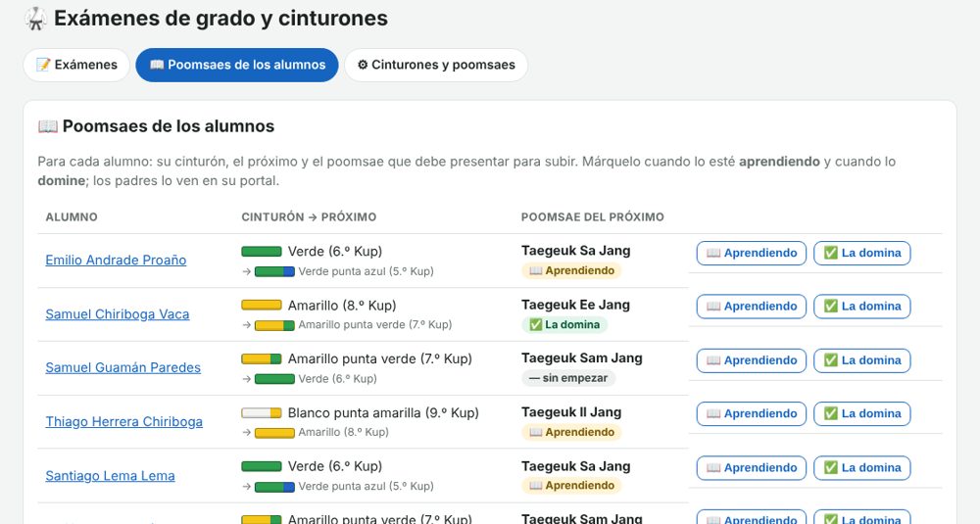The height and width of the screenshot is (524, 980).
Task: Click Santiago Lema's Aprendiendo status badge
Action: [571, 486]
